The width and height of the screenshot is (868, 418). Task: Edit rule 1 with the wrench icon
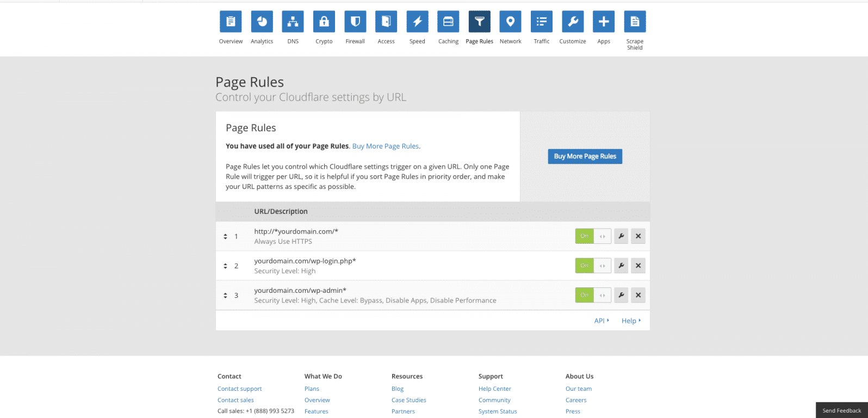tap(621, 236)
